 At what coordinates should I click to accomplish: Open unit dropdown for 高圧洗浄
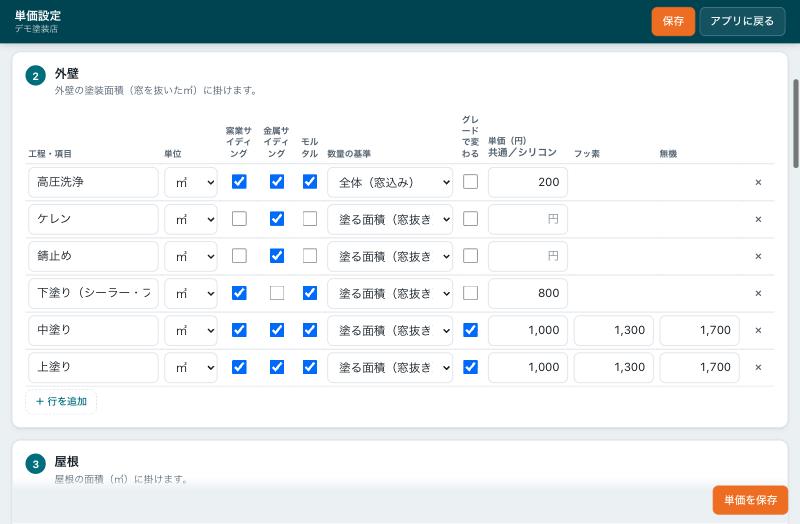click(x=191, y=182)
